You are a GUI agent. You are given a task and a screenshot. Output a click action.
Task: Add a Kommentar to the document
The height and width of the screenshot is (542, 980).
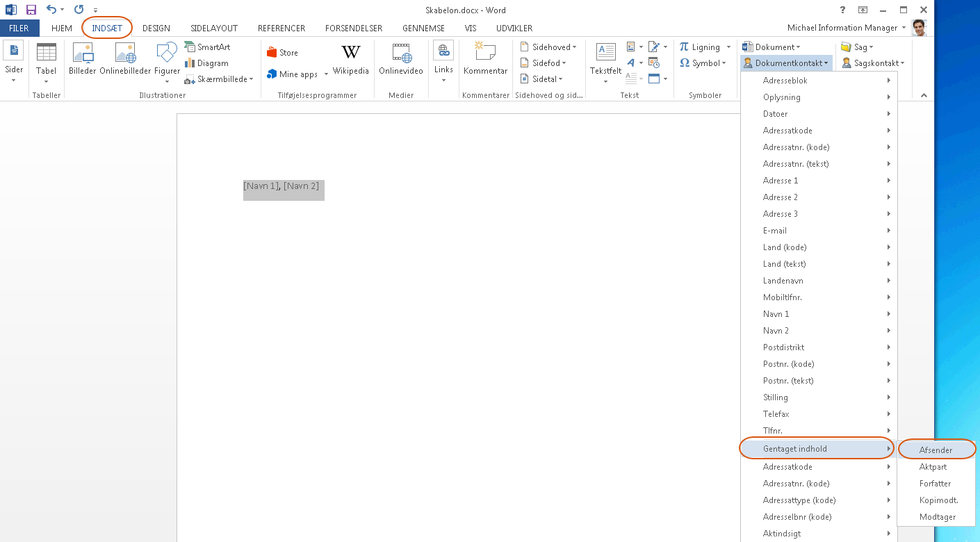coord(485,54)
